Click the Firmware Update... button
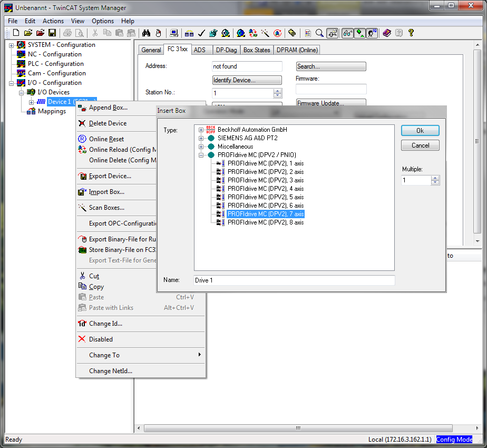The height and width of the screenshot is (448, 487). (x=331, y=103)
